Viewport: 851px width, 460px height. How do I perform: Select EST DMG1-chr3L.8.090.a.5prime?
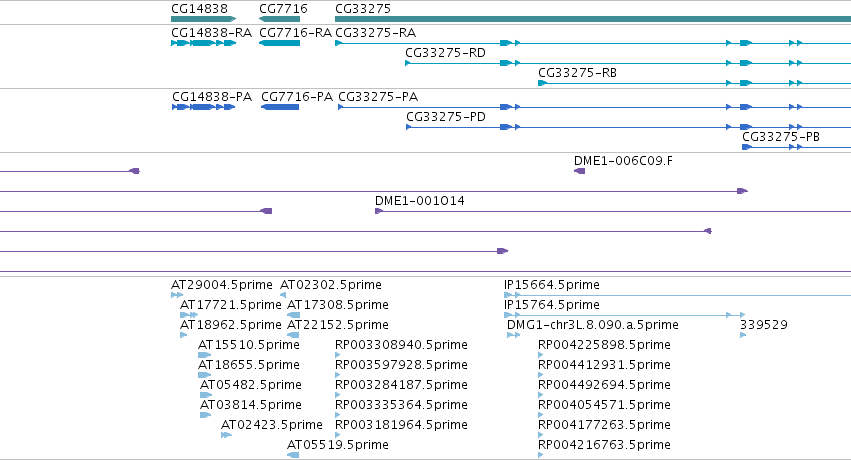coord(593,325)
